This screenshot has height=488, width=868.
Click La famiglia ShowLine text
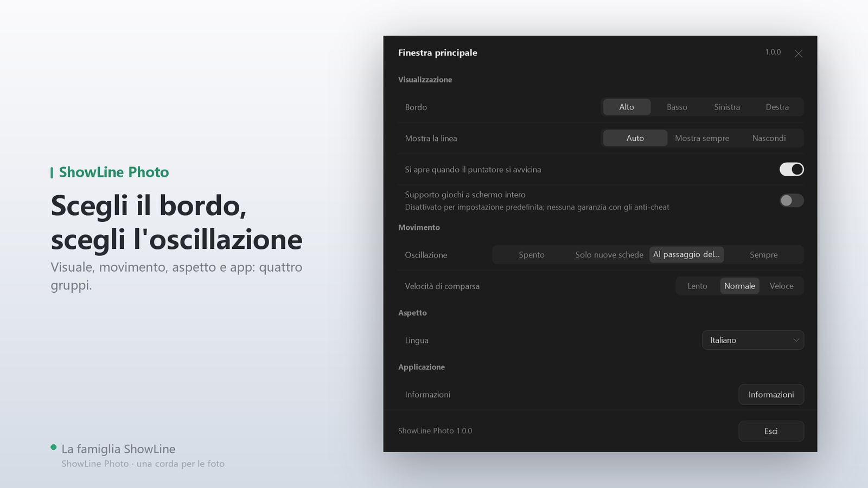point(118,449)
